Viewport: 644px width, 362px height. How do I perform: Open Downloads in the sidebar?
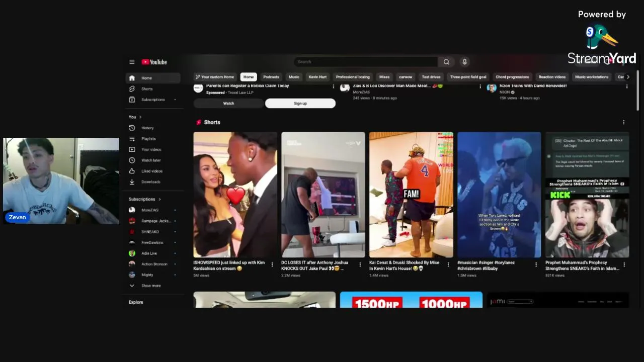153,182
